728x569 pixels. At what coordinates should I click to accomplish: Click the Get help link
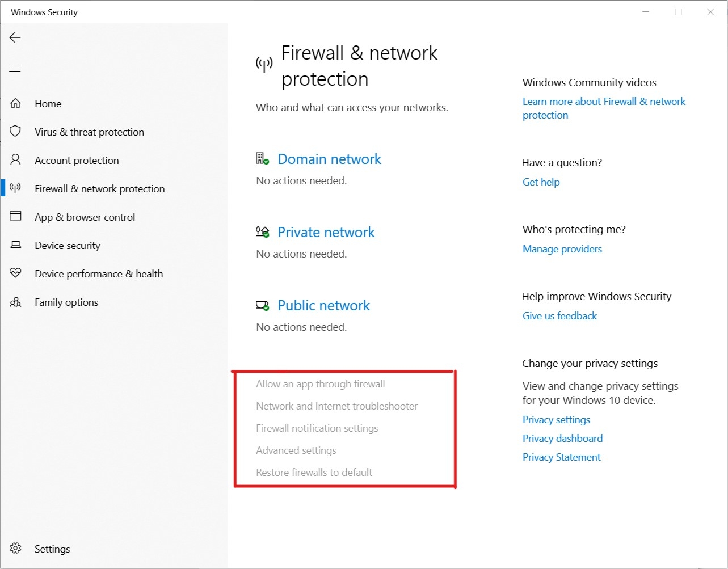coord(541,182)
